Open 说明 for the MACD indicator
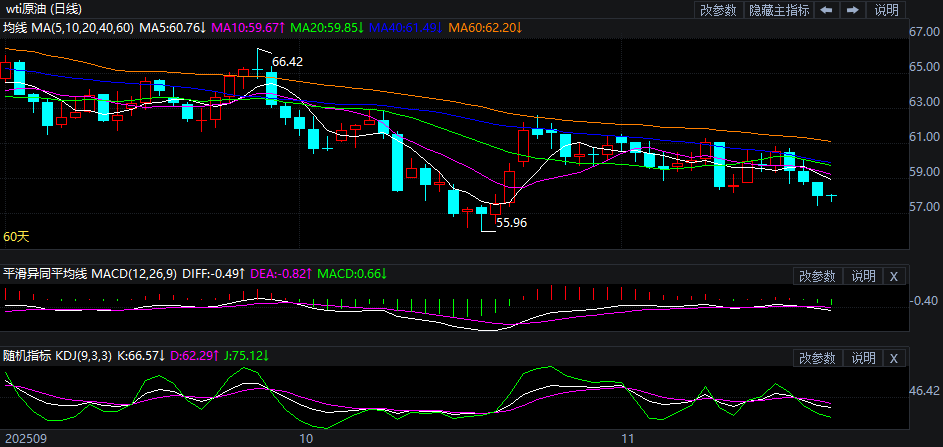943x447 pixels. (863, 276)
